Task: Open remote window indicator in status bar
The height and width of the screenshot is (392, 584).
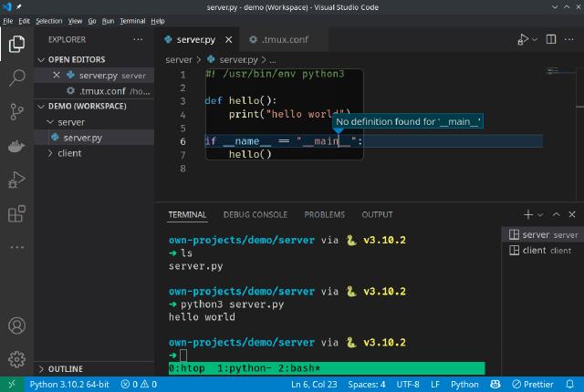Action: (x=12, y=384)
